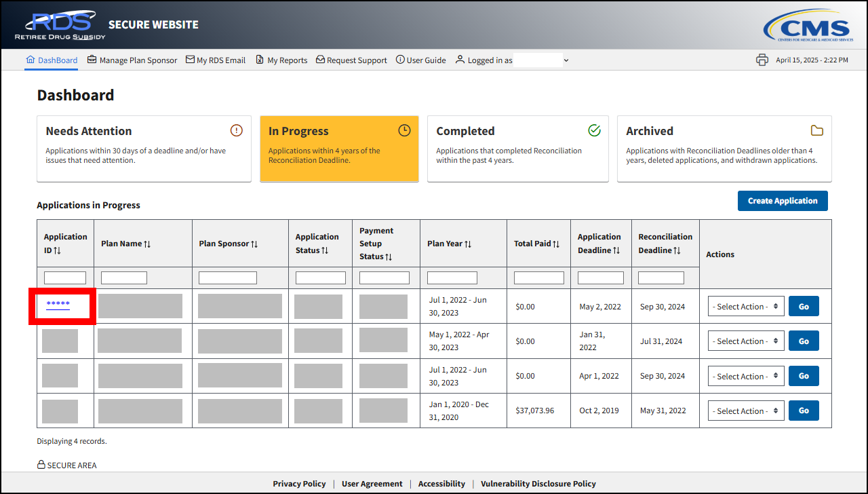Switch to the Completed applications tab
This screenshot has height=494, width=868.
(517, 149)
